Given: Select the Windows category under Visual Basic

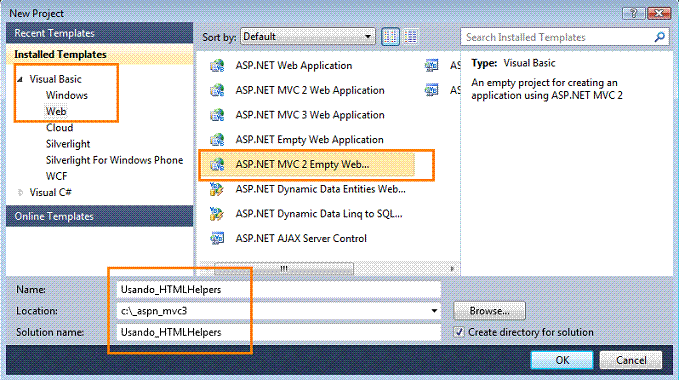Looking at the screenshot, I should point(67,95).
